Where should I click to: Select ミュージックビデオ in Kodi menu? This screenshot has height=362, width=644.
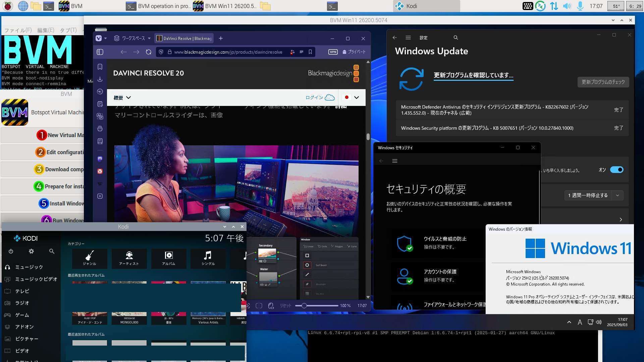[36, 279]
